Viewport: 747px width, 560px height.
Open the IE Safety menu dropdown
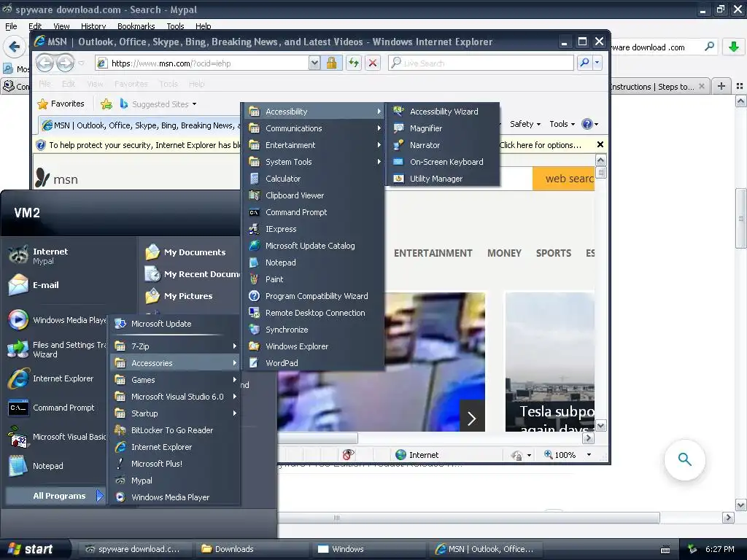coord(525,124)
